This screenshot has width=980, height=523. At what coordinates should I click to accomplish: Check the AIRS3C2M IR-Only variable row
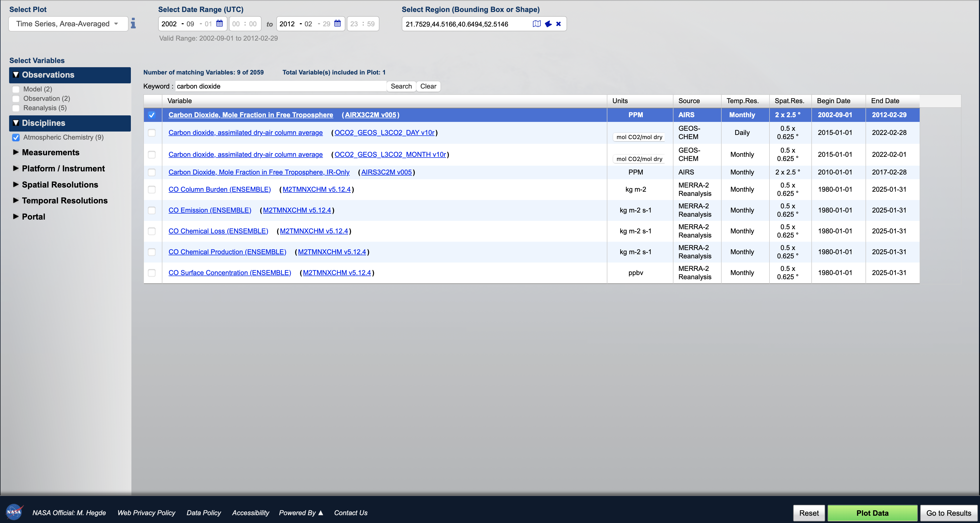(152, 172)
